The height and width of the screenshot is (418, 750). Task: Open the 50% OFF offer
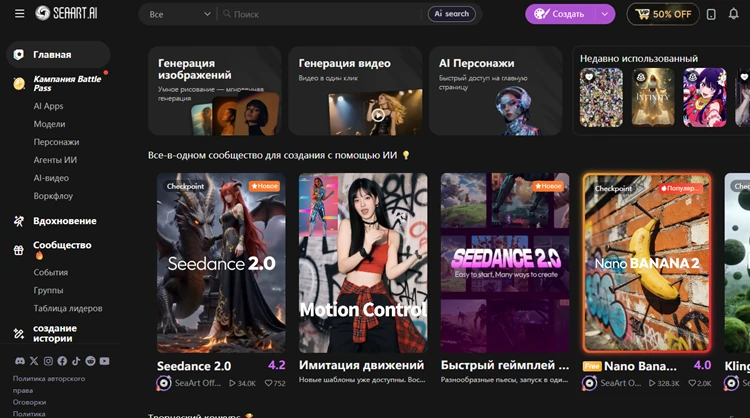pyautogui.click(x=663, y=14)
